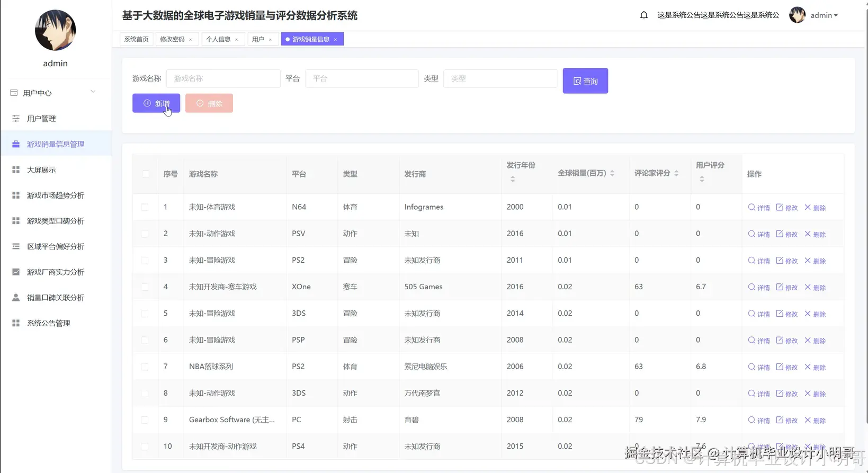Image resolution: width=868 pixels, height=473 pixels.
Task: Check the row 1 未知-体育游戏 checkbox
Action: click(145, 207)
